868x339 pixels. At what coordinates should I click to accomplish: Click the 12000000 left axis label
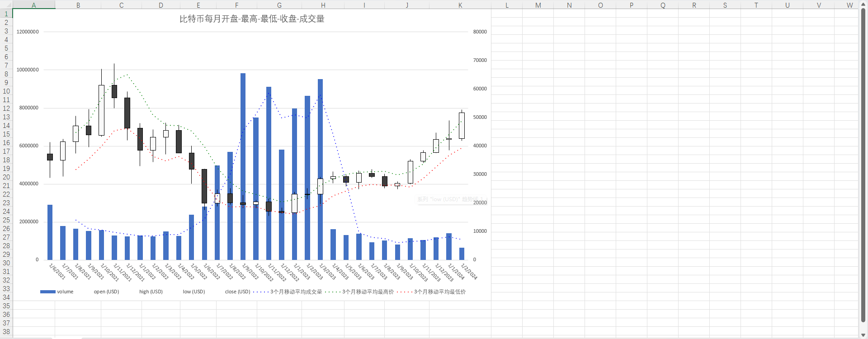(28, 32)
